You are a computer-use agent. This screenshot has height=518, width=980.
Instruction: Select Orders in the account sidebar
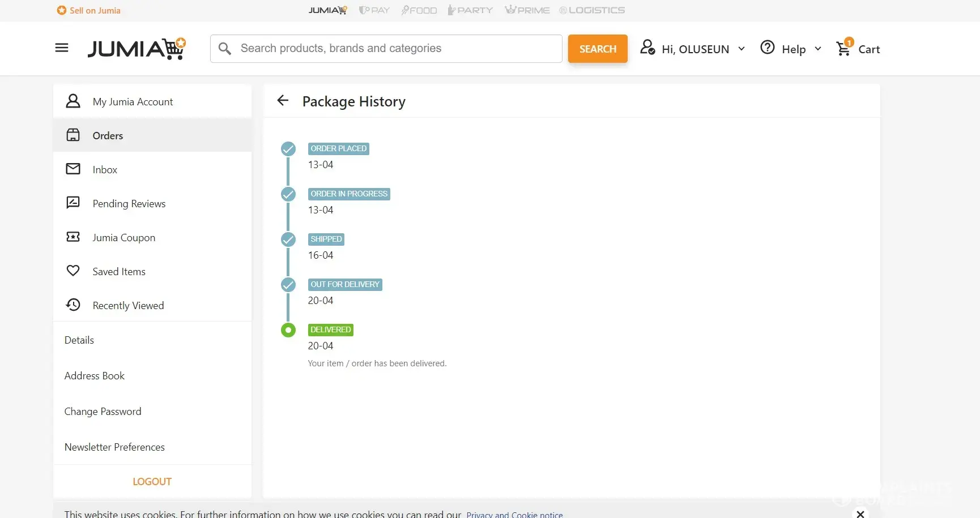(108, 135)
